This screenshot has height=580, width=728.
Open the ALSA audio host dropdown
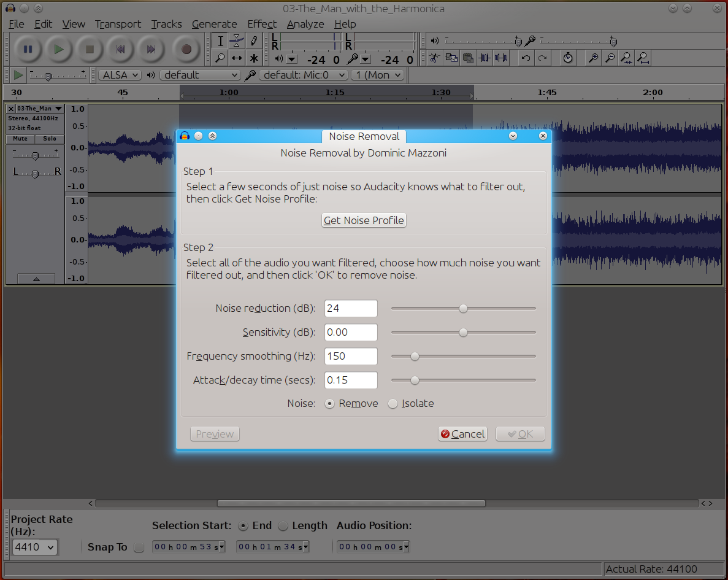coord(120,75)
